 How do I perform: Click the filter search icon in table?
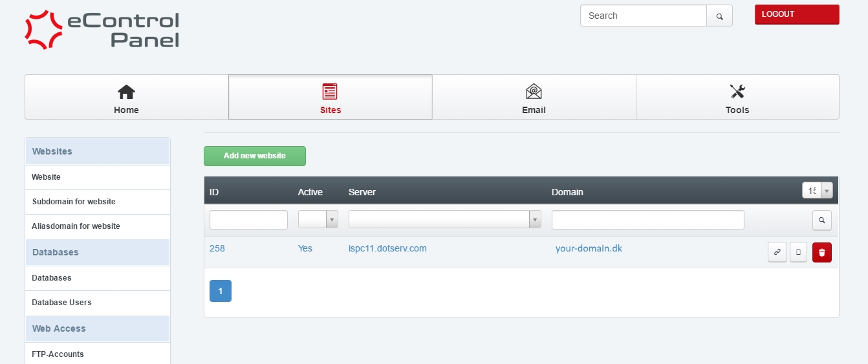pyautogui.click(x=821, y=220)
